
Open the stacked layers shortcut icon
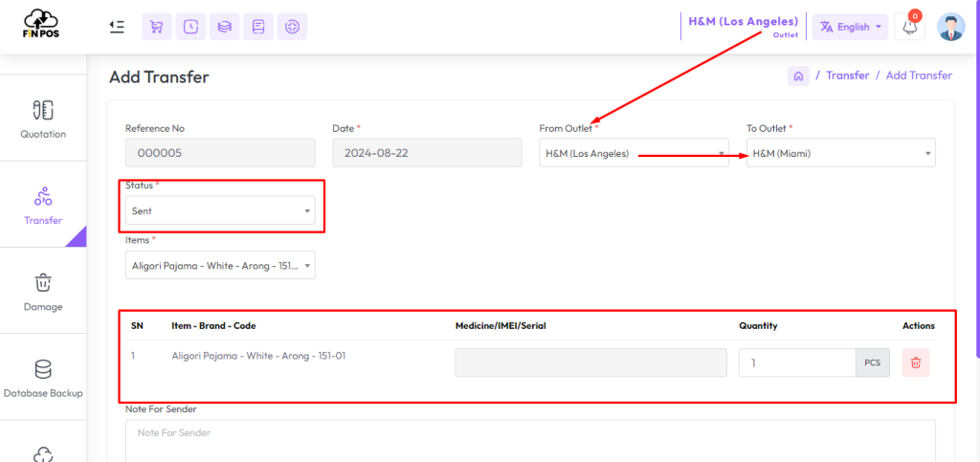click(x=224, y=27)
